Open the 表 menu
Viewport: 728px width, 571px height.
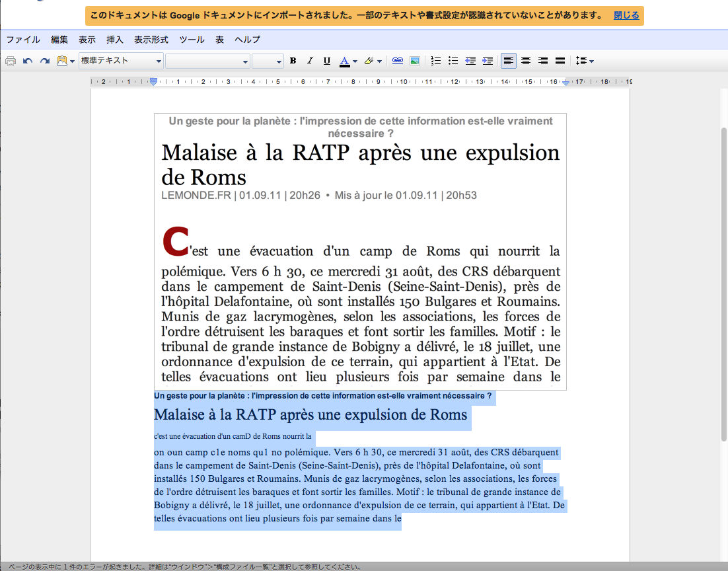(x=219, y=40)
